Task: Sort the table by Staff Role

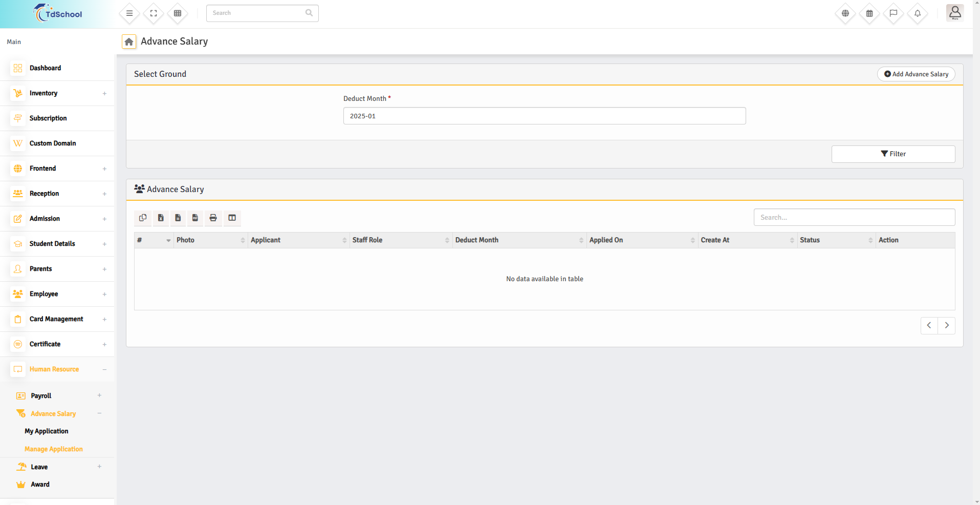Action: point(400,240)
